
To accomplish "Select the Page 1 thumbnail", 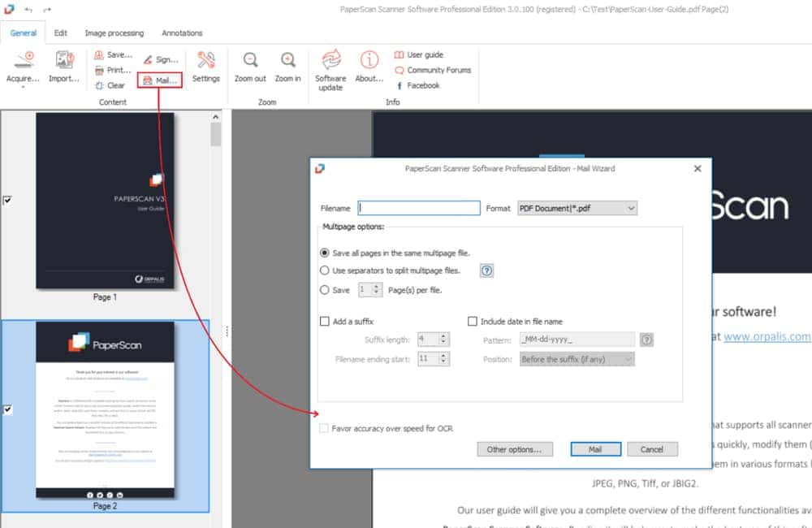I will [x=105, y=201].
